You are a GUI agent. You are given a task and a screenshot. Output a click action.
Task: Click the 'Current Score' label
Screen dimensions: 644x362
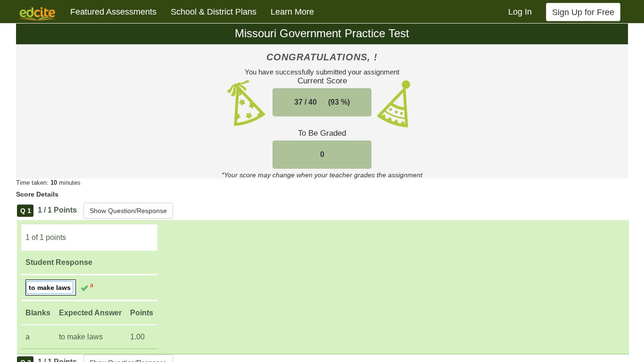pos(322,81)
